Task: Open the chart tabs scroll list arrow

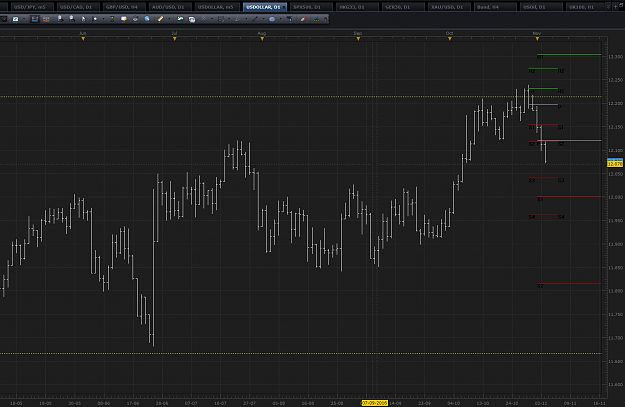Action: click(608, 7)
